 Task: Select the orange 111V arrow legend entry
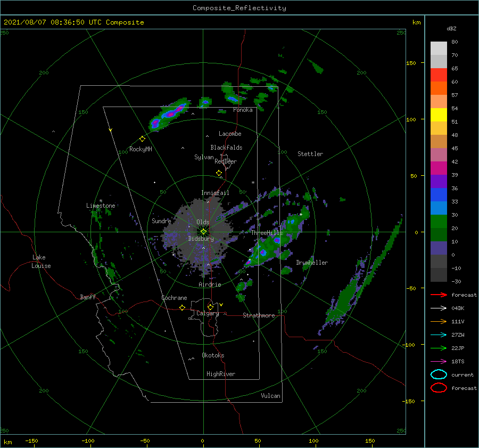pyautogui.click(x=439, y=321)
